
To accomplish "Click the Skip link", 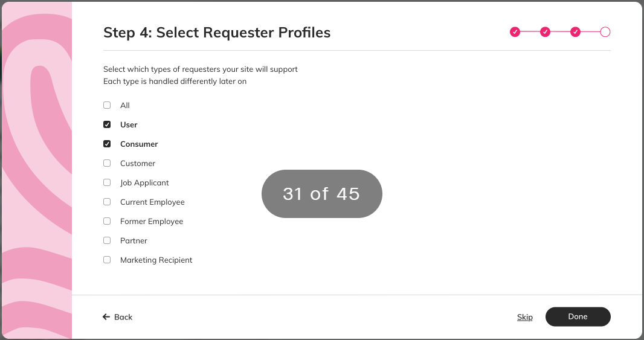I will pyautogui.click(x=525, y=317).
